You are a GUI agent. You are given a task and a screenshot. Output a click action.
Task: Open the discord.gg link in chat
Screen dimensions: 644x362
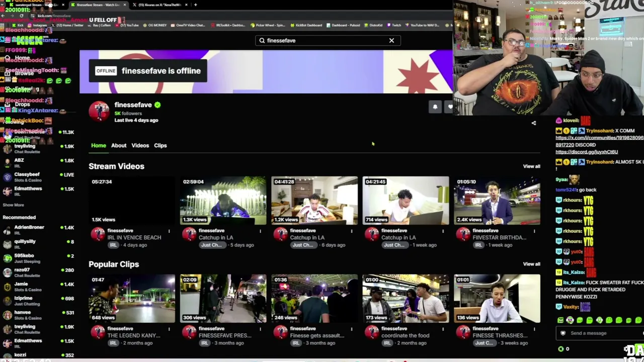587,152
